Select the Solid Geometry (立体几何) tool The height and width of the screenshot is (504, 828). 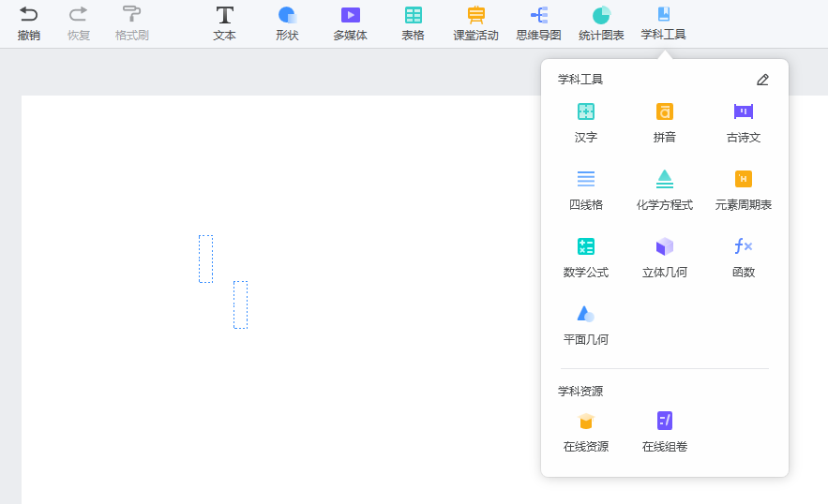coord(665,257)
